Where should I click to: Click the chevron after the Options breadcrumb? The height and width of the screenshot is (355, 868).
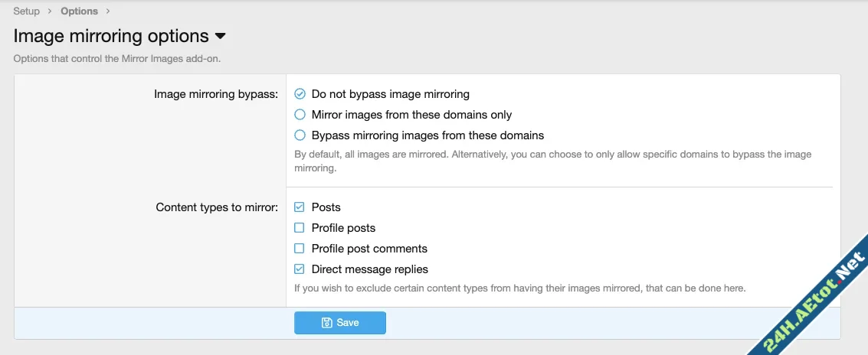pos(108,11)
